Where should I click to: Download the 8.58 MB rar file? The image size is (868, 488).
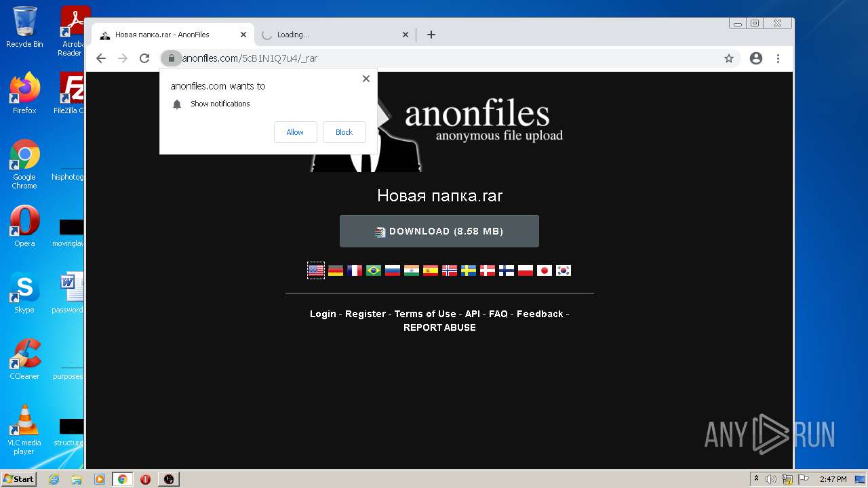439,231
